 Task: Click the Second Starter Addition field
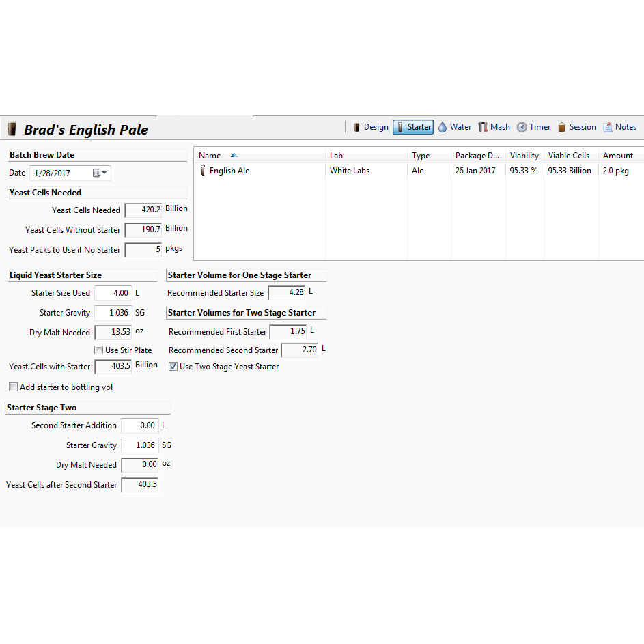[x=139, y=425]
